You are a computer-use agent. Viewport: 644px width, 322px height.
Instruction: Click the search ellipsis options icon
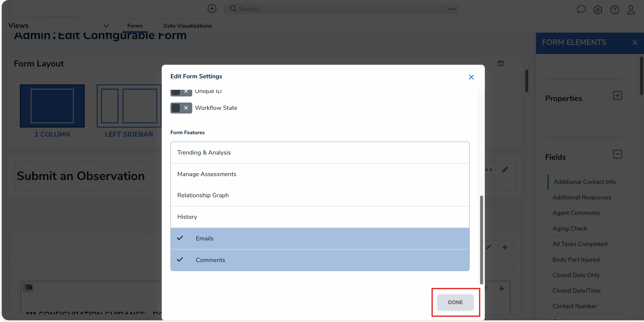[452, 9]
